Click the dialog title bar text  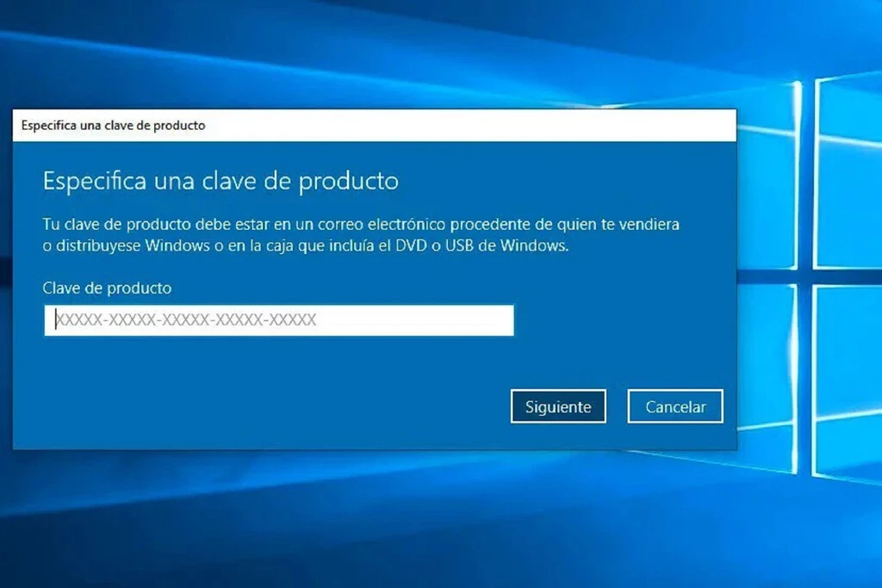[x=113, y=126]
